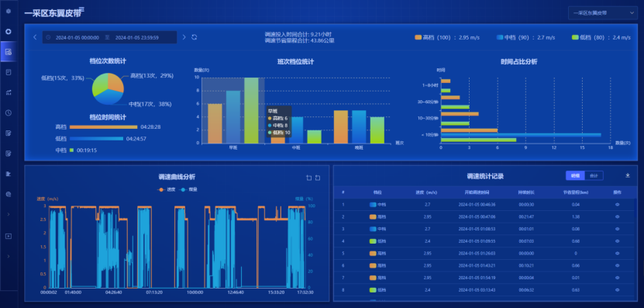This screenshot has width=644, height=308.
Task: Click the 2024-01-05 00:46:36 cell
Action: 477,204
